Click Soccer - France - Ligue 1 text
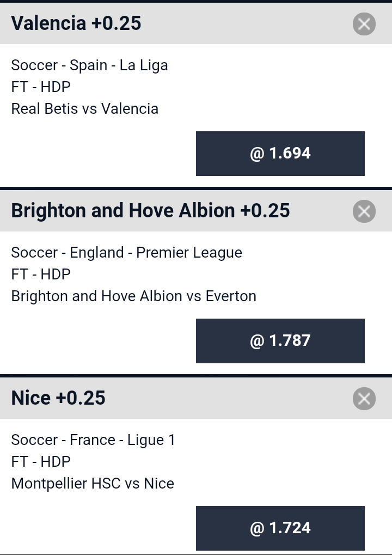This screenshot has height=555, width=392. coord(93,440)
